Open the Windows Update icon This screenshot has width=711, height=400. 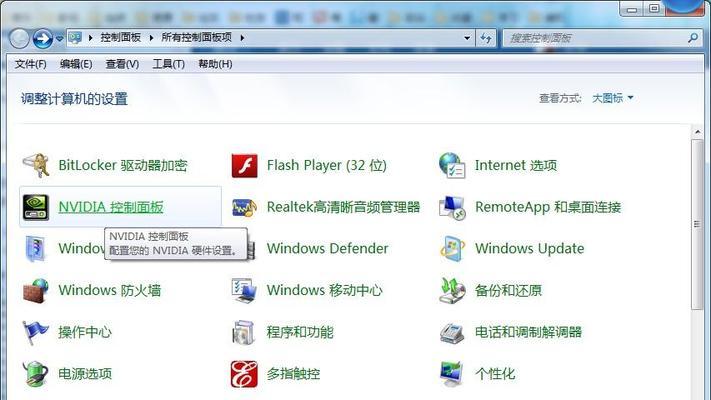(x=452, y=249)
